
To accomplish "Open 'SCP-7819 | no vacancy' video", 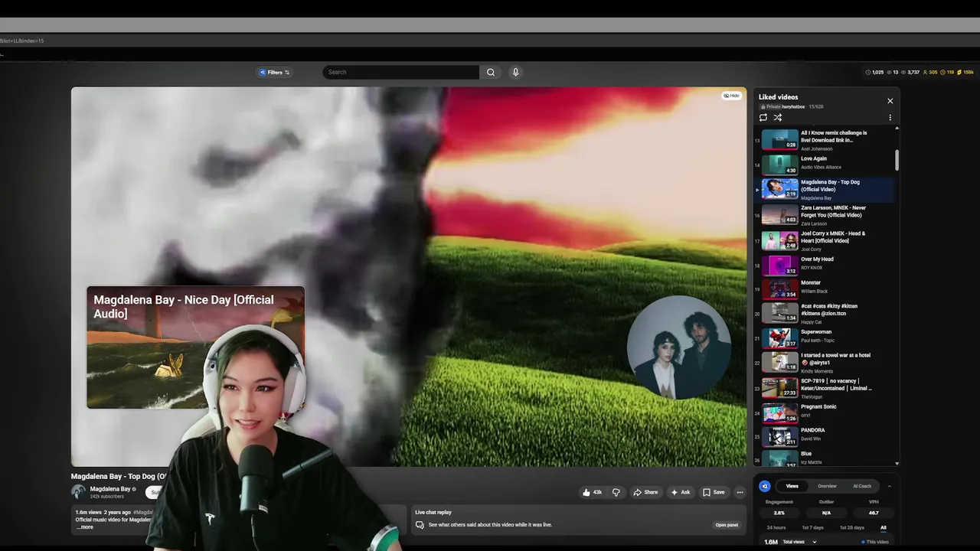I will [825, 387].
